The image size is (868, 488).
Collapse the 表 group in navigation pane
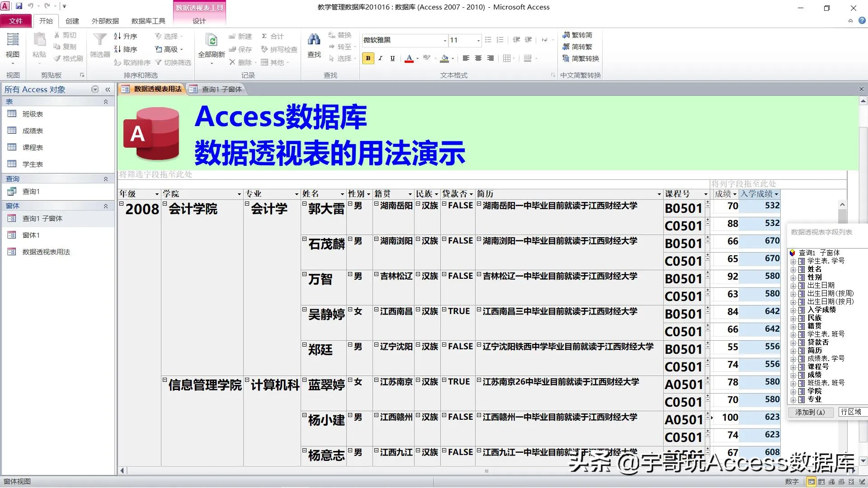click(x=106, y=102)
